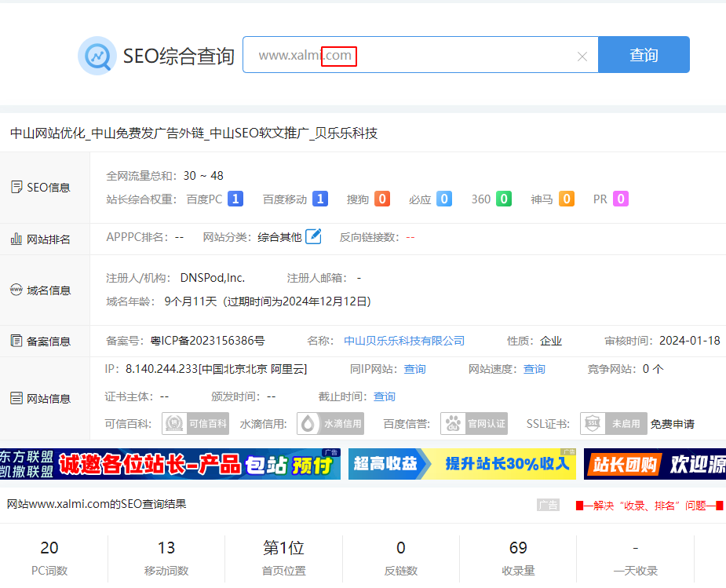Click the site title 中山网站优化 heading
726x588 pixels.
[194, 133]
